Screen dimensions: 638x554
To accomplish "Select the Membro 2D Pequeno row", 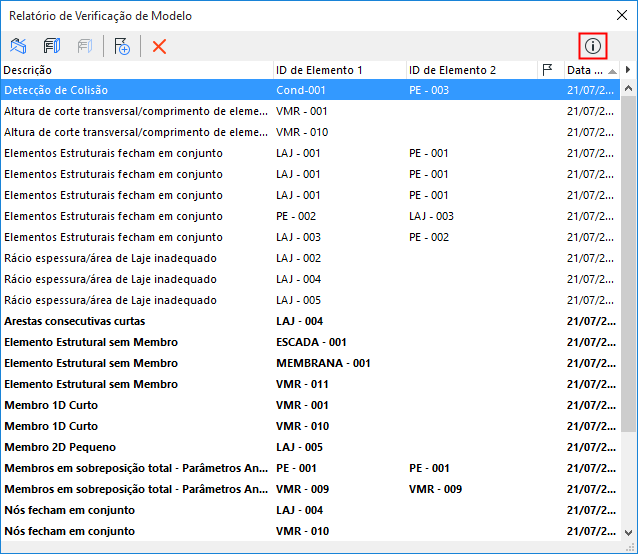I will (x=310, y=447).
